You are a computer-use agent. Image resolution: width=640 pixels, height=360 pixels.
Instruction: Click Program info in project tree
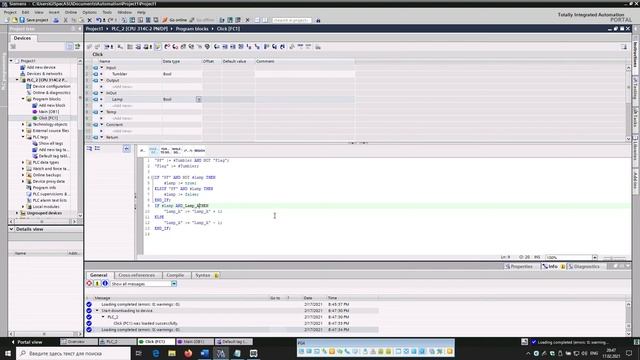44,187
